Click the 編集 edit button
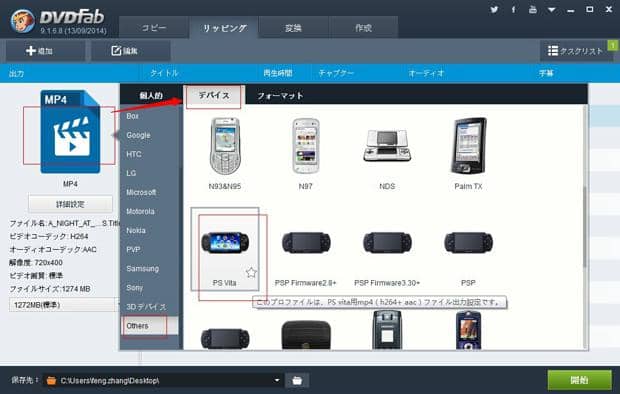 pos(131,51)
